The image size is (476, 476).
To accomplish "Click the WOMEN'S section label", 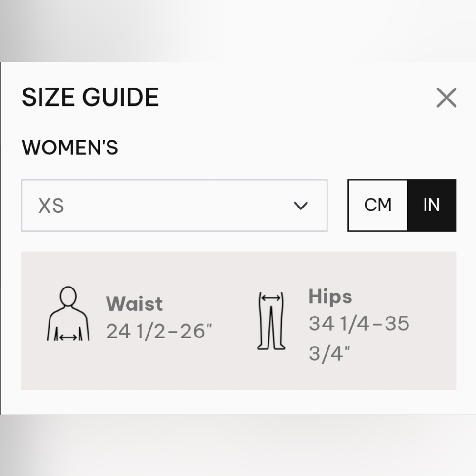I will (70, 148).
